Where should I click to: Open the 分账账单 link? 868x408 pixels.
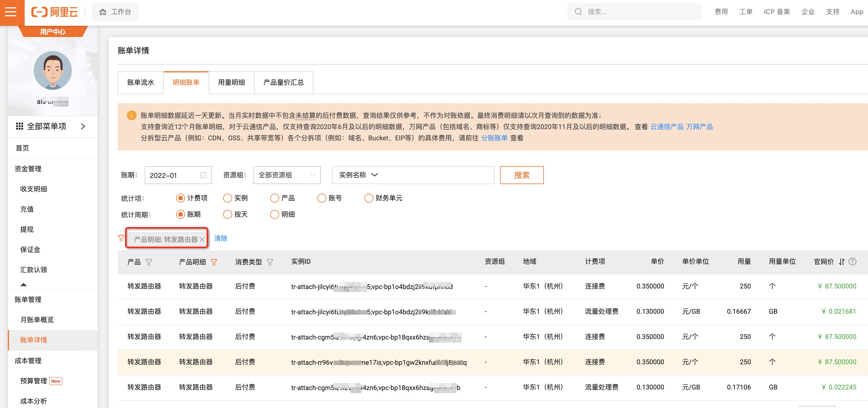pyautogui.click(x=494, y=138)
